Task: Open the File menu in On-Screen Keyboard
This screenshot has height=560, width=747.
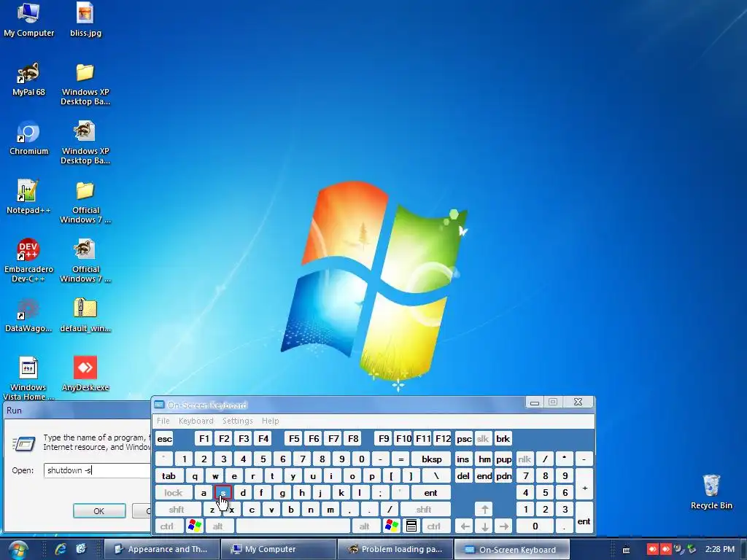Action: point(163,421)
